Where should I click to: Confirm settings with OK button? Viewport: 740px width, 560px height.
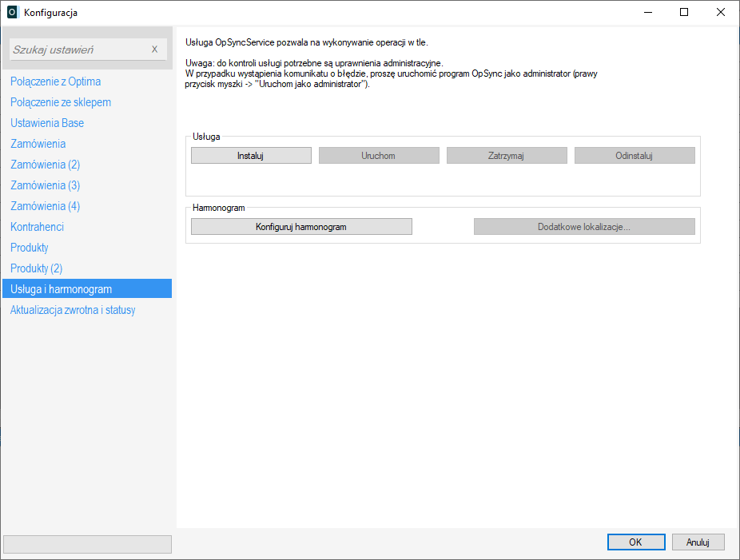(x=635, y=542)
